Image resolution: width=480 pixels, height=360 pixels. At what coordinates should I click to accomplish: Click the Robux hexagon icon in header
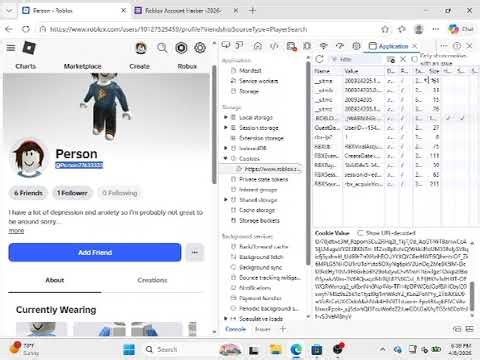[x=181, y=48]
